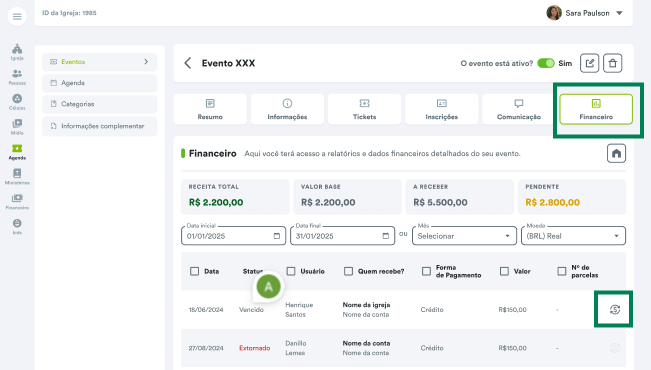Image resolution: width=651 pixels, height=370 pixels.
Task: Open Agenda sidebar icon
Action: 17,152
